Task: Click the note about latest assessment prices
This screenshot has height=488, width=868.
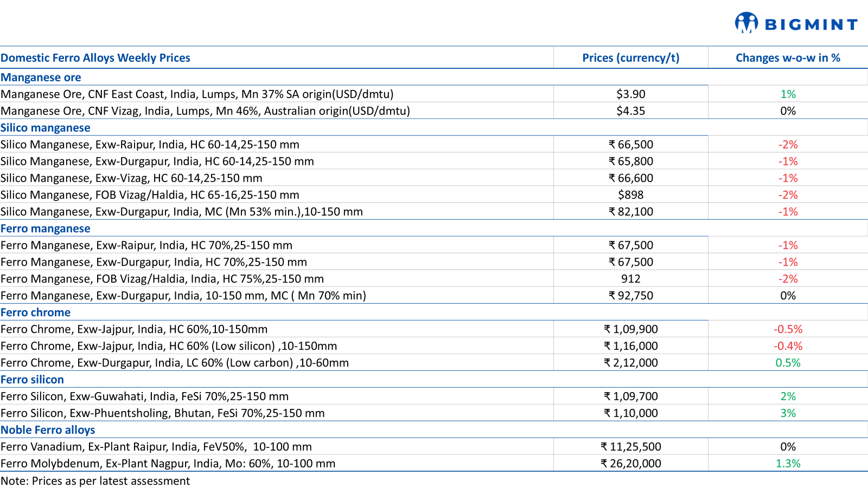Action: (95, 481)
